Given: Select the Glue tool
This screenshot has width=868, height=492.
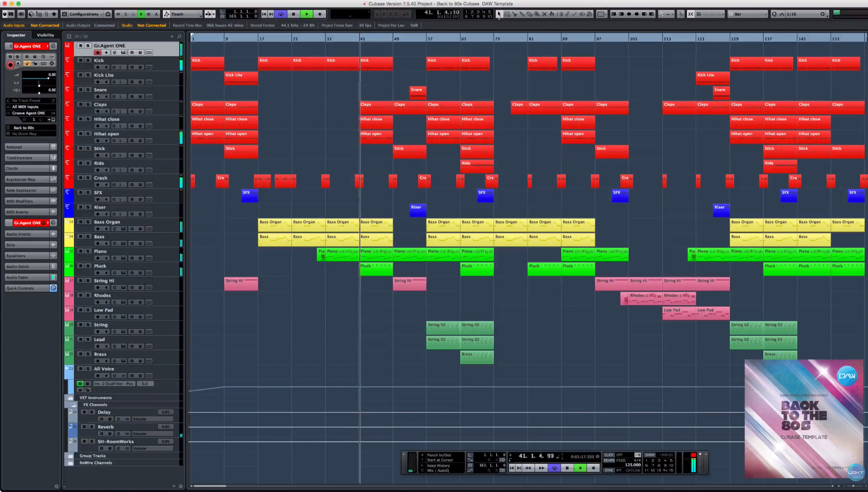Looking at the screenshot, I should [x=522, y=14].
